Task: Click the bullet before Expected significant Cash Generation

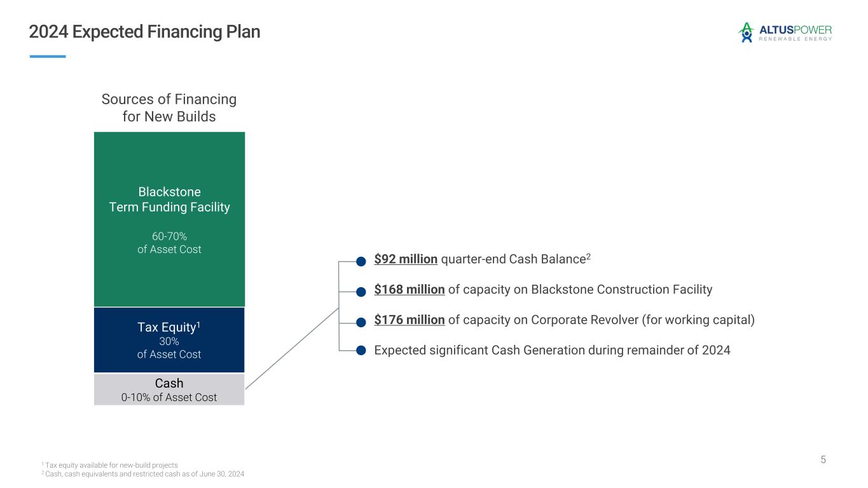Action: tap(361, 351)
